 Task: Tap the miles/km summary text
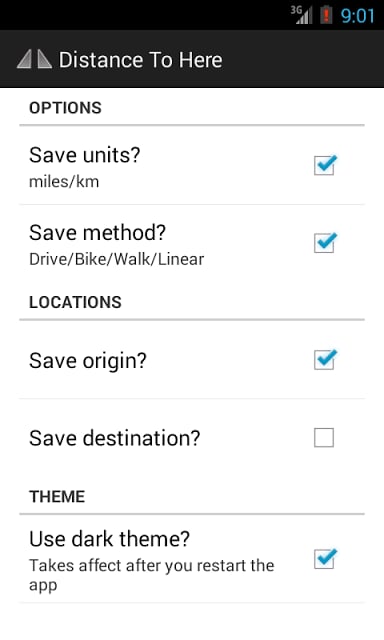coord(64,182)
